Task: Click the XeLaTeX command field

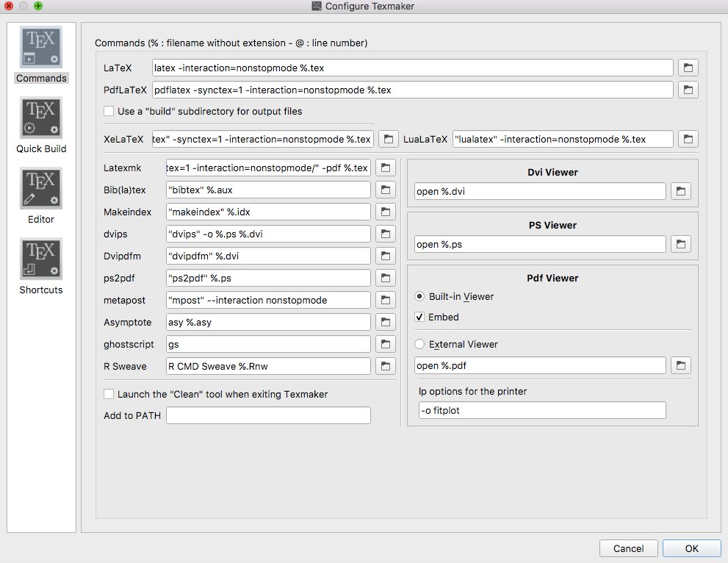Action: point(262,139)
